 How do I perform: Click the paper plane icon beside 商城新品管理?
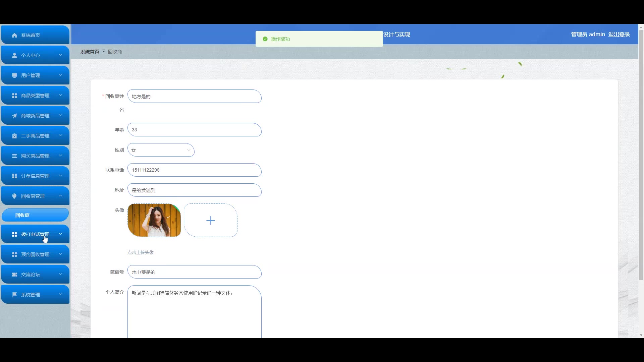14,116
